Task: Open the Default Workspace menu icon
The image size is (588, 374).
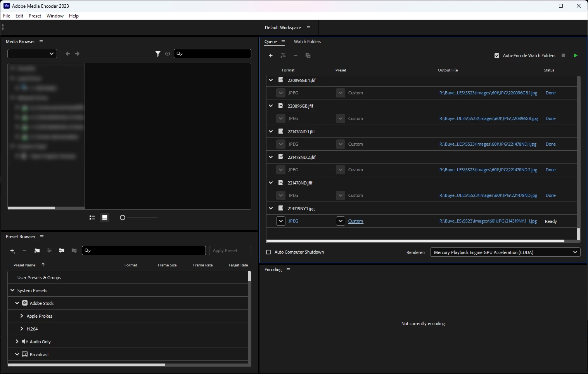Action: point(308,28)
